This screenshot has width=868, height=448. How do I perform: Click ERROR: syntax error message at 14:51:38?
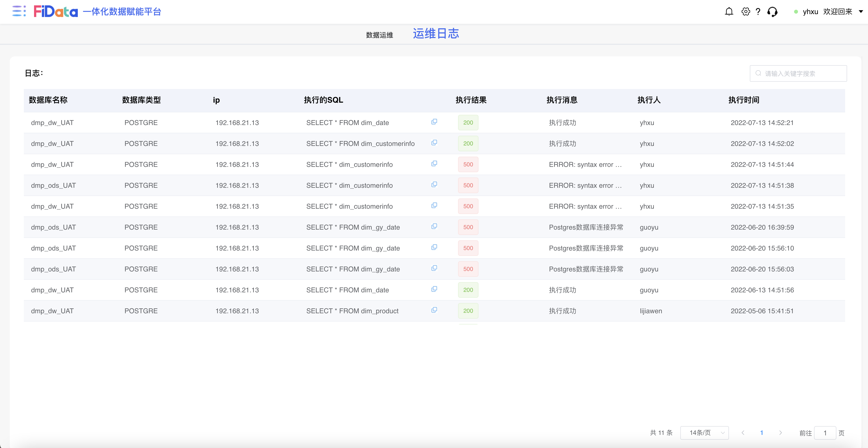[585, 185]
